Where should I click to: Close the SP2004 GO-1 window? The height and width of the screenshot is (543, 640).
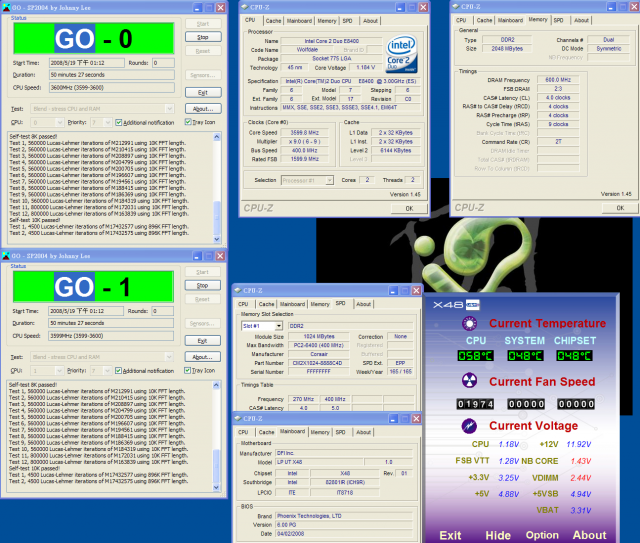(x=220, y=256)
